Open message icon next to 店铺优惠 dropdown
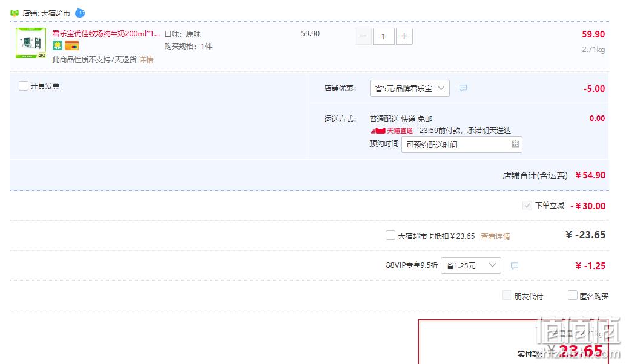This screenshot has height=364, width=626. [x=463, y=88]
